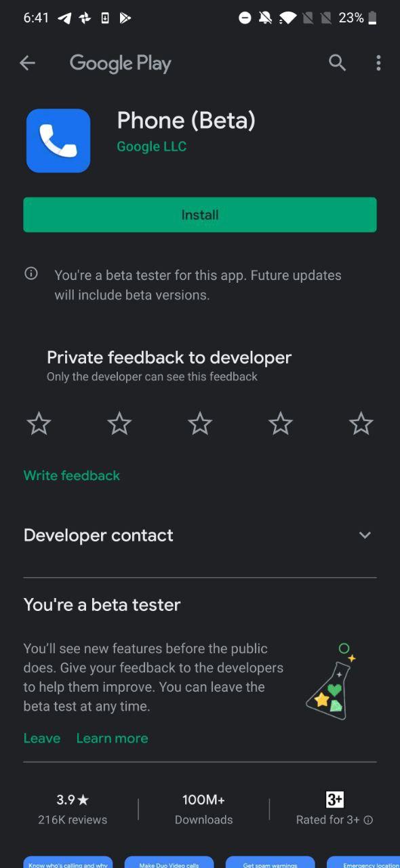Tap the info icon next to Rated for 3+

pos(368,820)
